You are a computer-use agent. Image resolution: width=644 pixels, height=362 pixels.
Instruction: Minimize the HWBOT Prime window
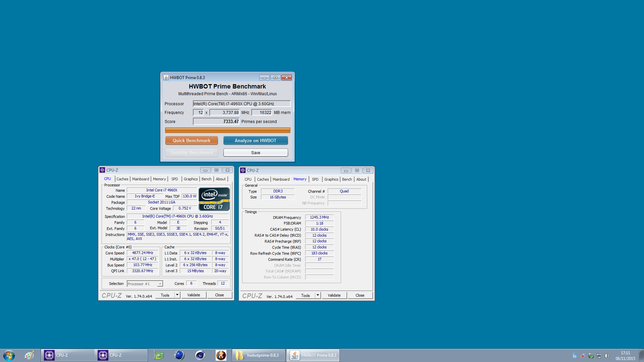[x=264, y=77]
